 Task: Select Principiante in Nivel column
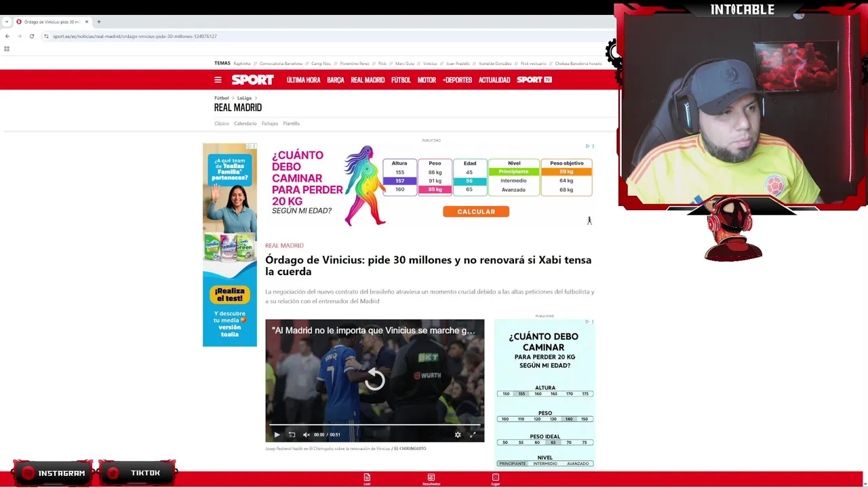point(513,171)
